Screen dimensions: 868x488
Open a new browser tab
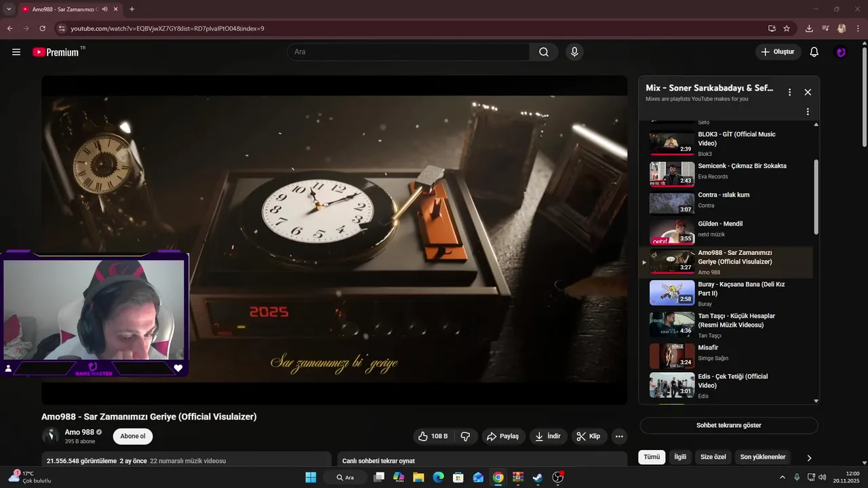coord(132,9)
